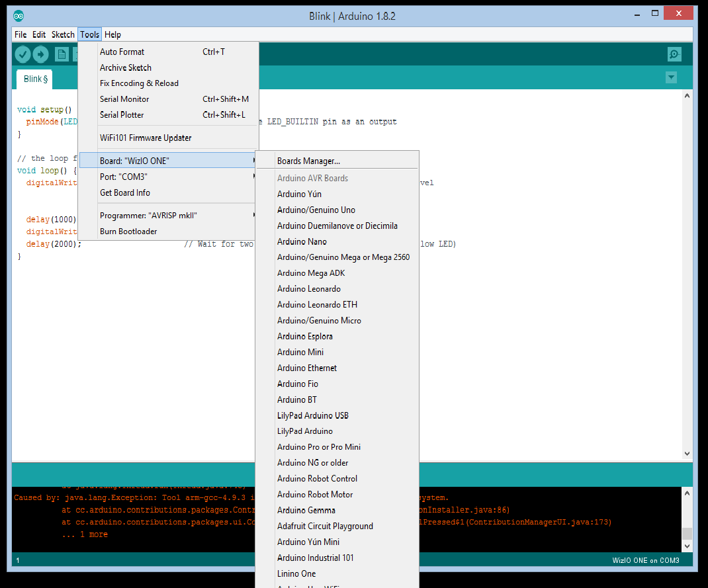Click the console scrollbar thumb
Viewport: 708px width, 588px height.
pyautogui.click(x=687, y=533)
